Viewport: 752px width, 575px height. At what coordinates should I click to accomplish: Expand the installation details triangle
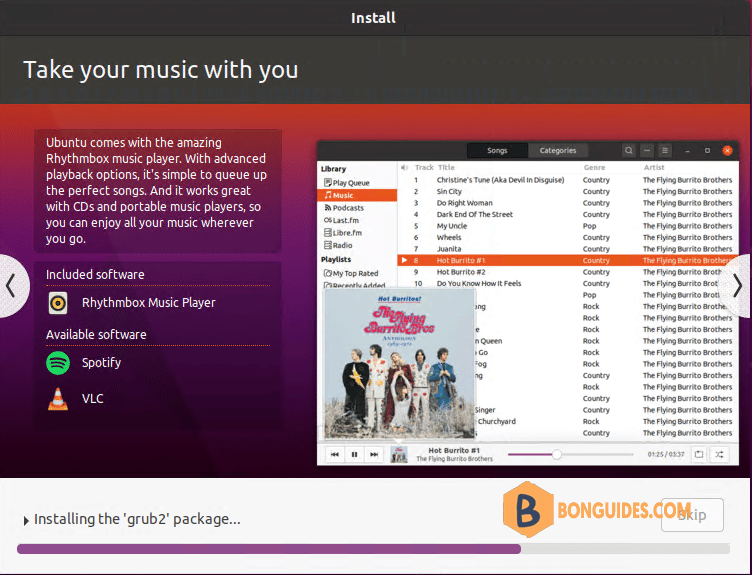(x=26, y=520)
